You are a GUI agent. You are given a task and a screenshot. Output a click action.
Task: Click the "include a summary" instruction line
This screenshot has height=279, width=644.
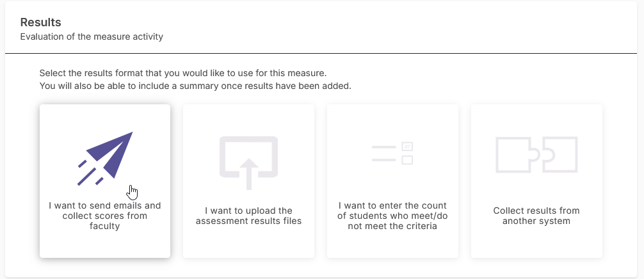195,86
